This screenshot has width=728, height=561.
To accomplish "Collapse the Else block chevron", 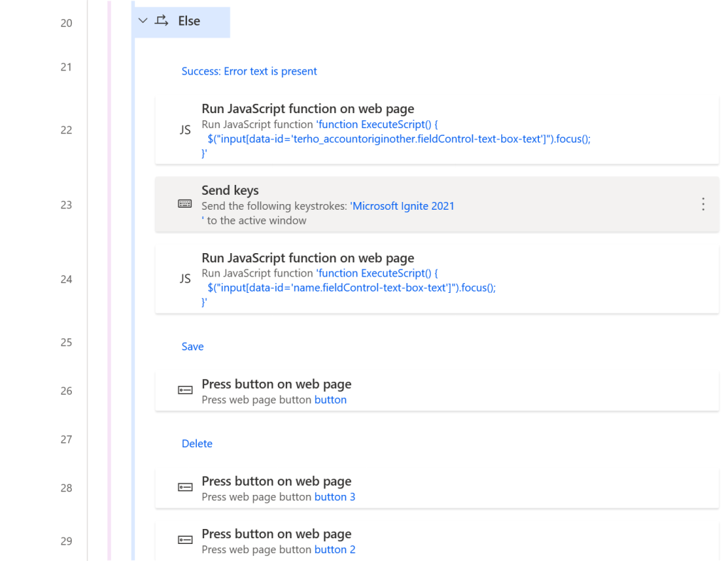I will (143, 21).
